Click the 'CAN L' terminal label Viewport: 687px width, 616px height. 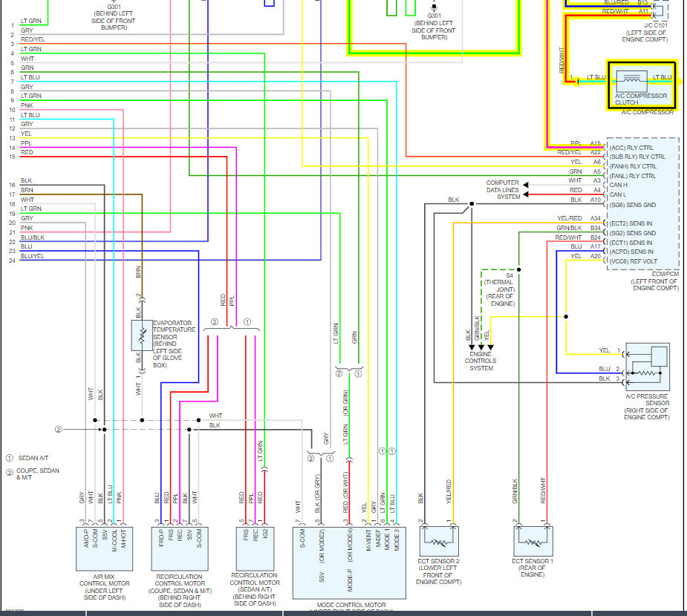click(x=618, y=194)
